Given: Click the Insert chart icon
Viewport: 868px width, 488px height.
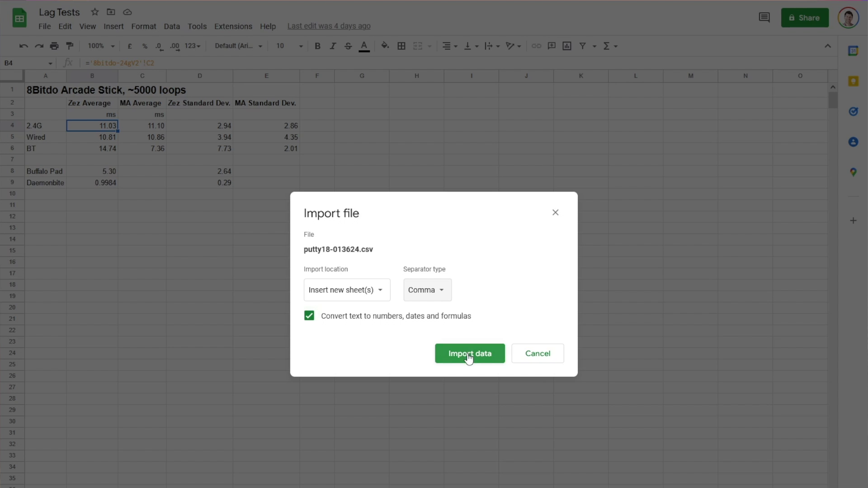Looking at the screenshot, I should [567, 46].
